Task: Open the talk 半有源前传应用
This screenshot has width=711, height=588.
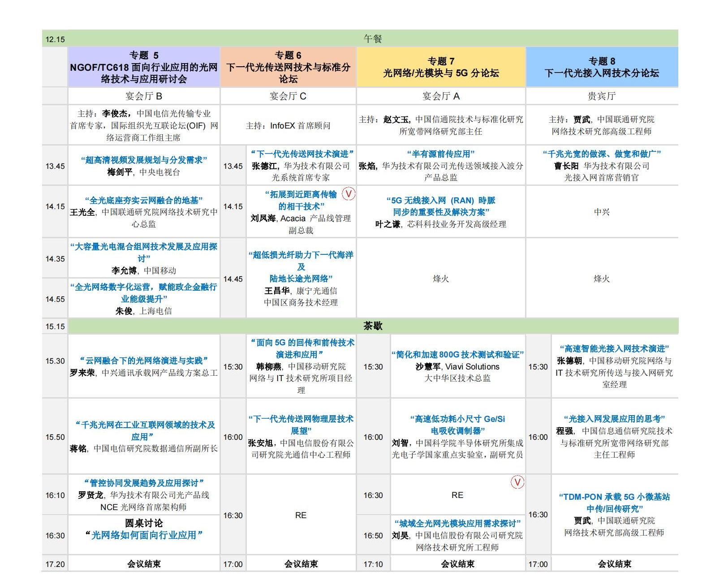Action: click(x=441, y=154)
